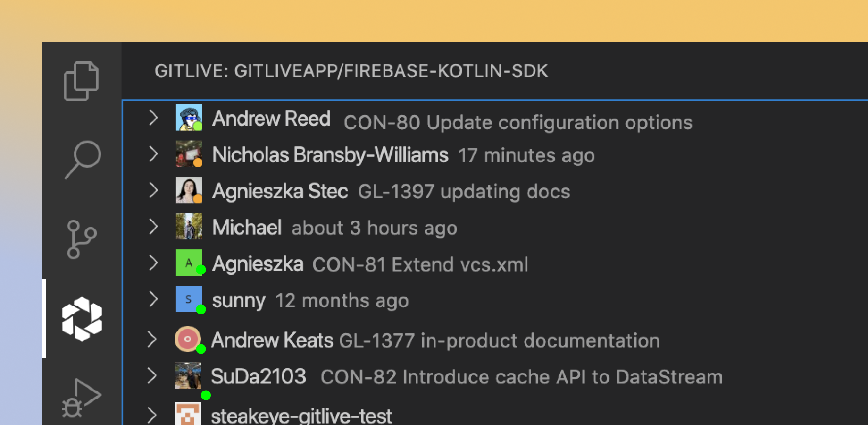Image resolution: width=868 pixels, height=425 pixels.
Task: Select the GitLive activity bar icon
Action: [x=82, y=319]
